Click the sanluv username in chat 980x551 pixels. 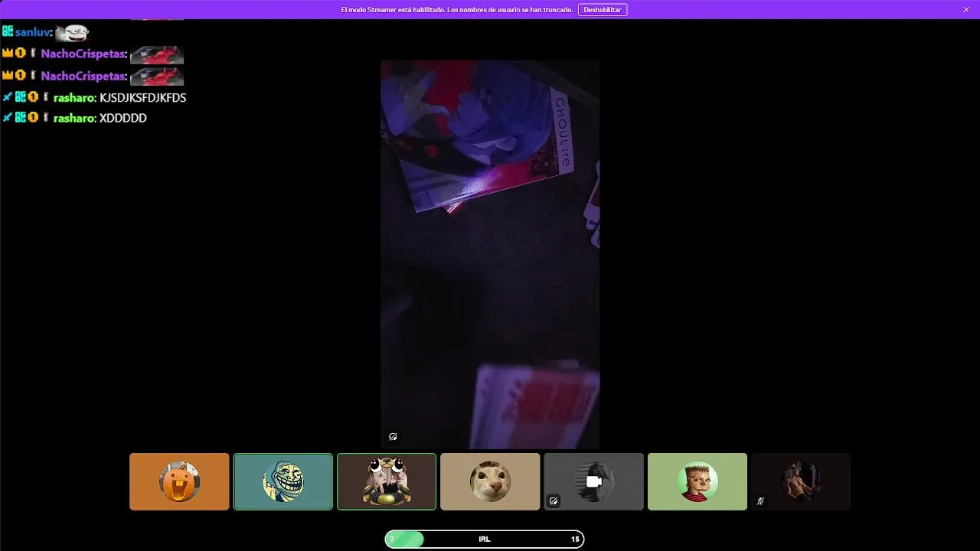[x=33, y=33]
